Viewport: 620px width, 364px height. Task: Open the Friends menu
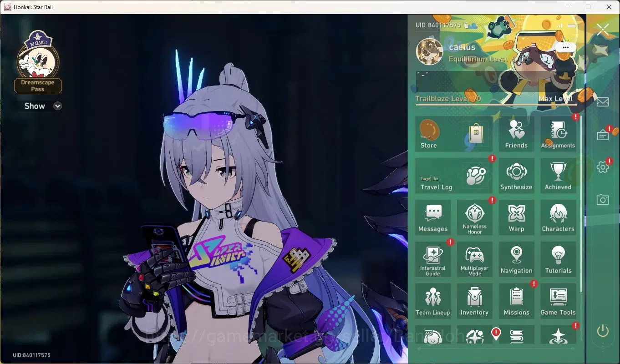[516, 134]
